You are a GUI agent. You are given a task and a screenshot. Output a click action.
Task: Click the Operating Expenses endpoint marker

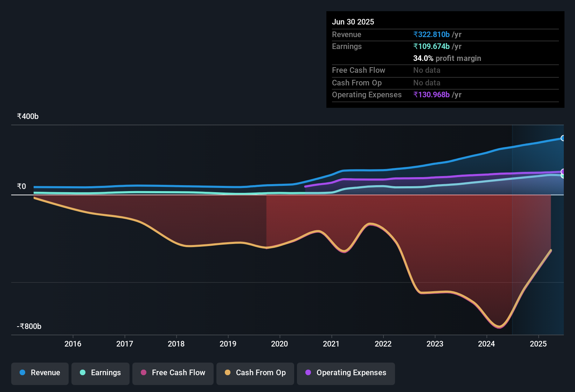click(563, 171)
